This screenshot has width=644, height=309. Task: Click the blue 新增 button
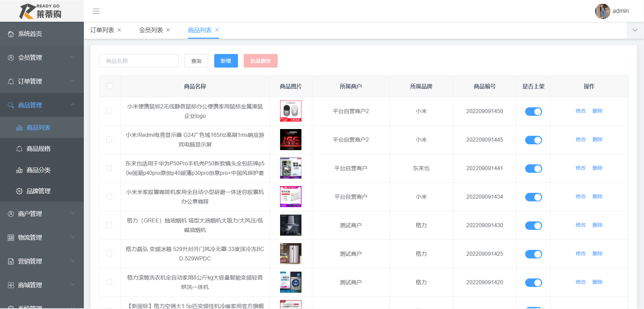tap(226, 61)
